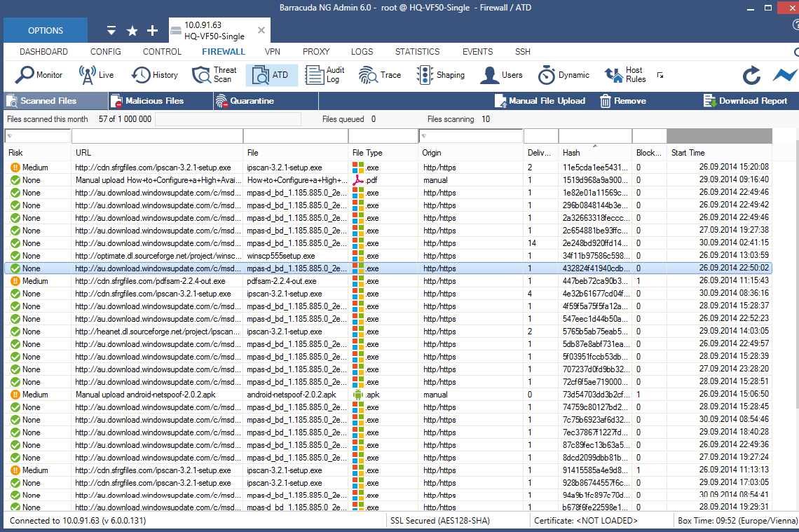Viewport: 799px width, 532px height.
Task: Click the refresh arrow icon
Action: (x=751, y=76)
